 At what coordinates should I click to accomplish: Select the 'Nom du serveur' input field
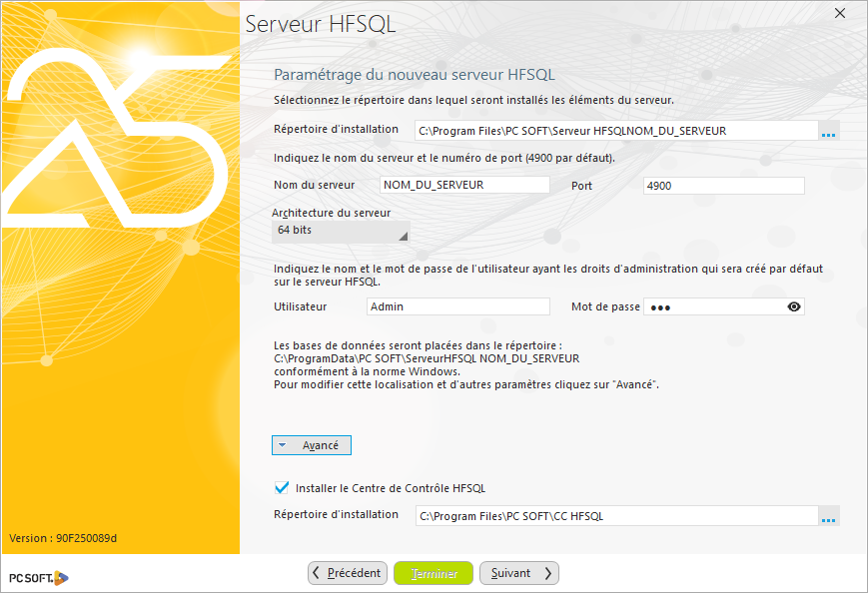464,184
